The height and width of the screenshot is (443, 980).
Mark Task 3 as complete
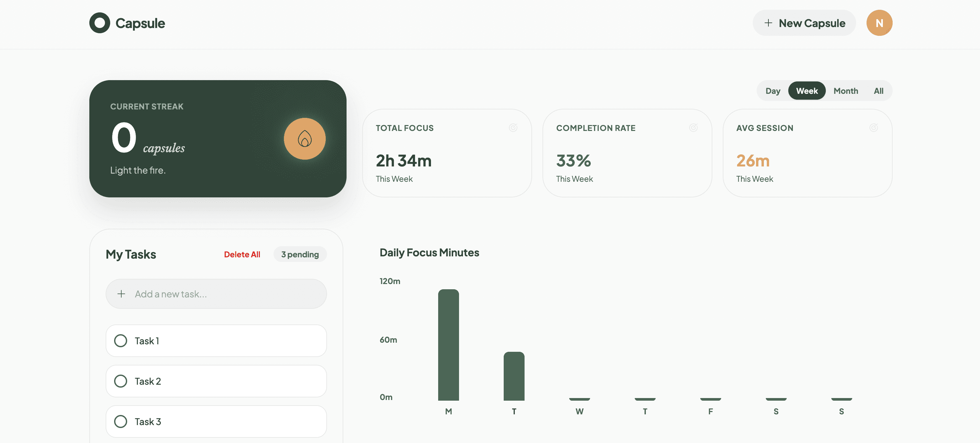pyautogui.click(x=121, y=421)
